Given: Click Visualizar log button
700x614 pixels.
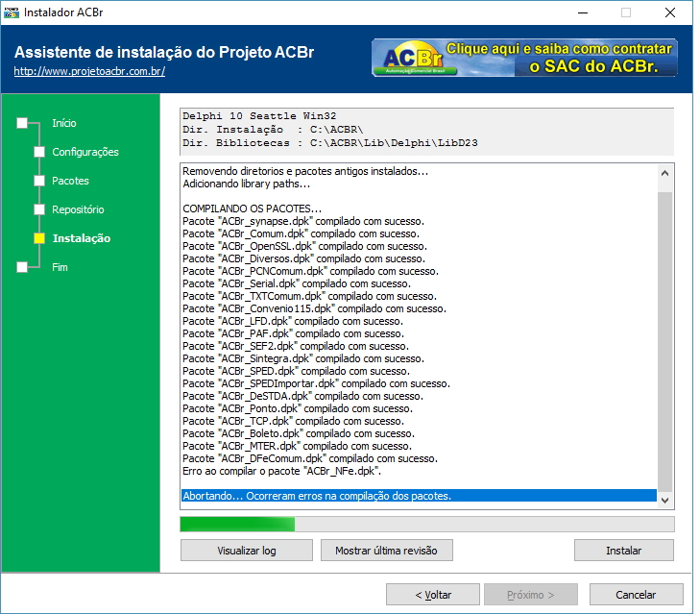Looking at the screenshot, I should [x=247, y=551].
